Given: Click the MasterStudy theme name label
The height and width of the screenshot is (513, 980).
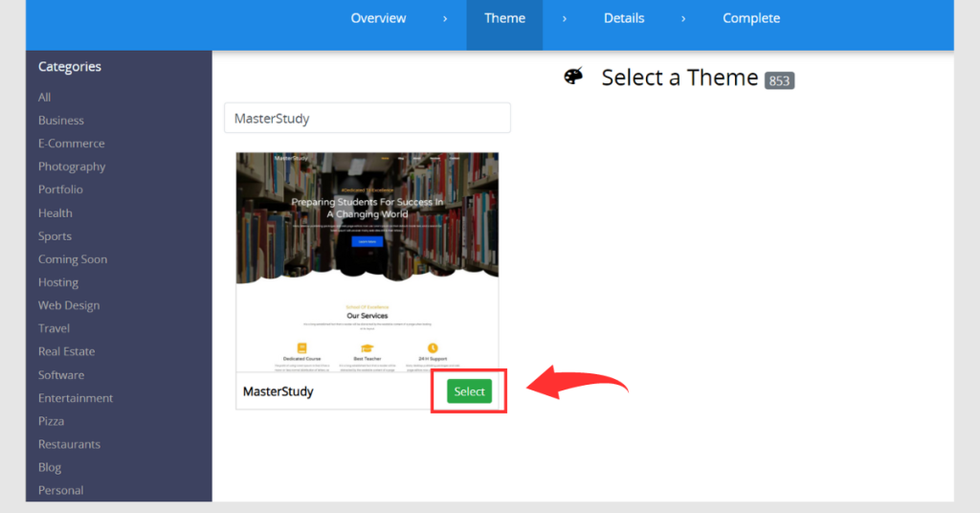Looking at the screenshot, I should [278, 391].
